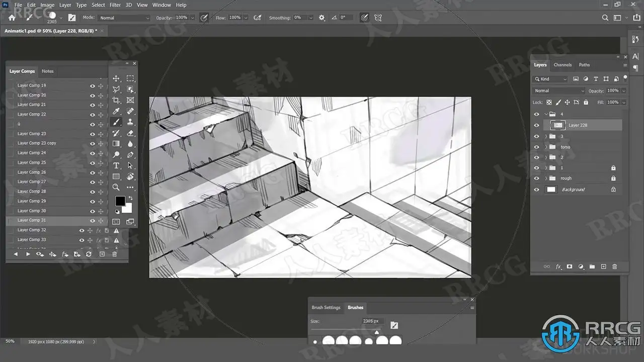The height and width of the screenshot is (362, 644).
Task: Apply next selected layer comp
Action: point(28,254)
